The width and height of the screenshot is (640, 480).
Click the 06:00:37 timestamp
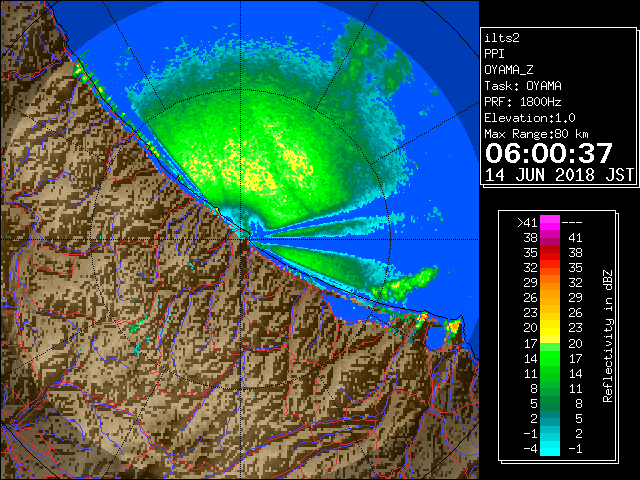[x=549, y=153]
